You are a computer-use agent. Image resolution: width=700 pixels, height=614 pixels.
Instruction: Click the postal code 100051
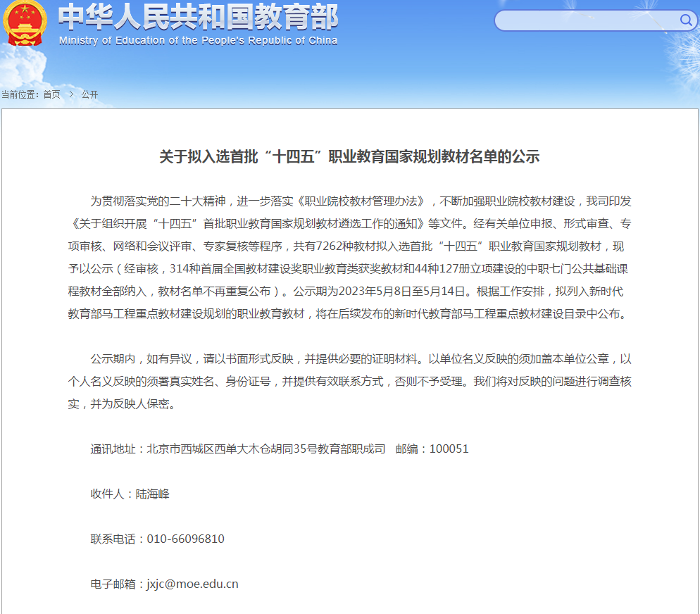449,449
